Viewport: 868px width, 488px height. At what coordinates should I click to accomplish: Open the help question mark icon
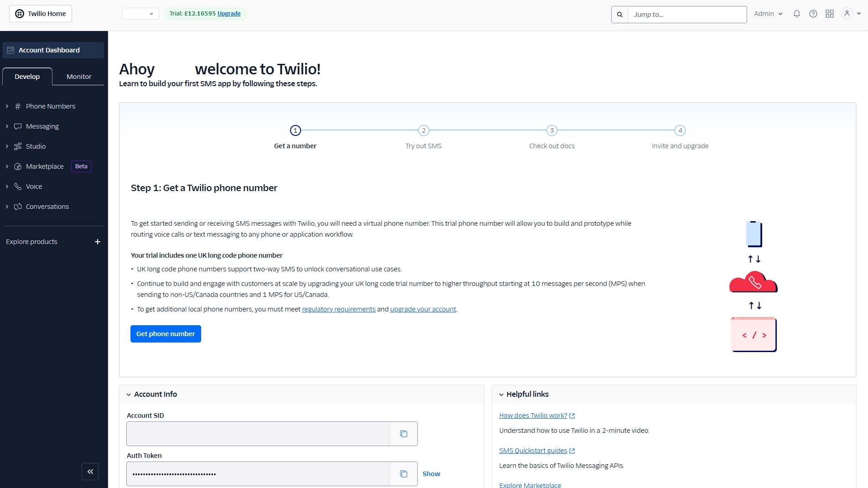pyautogui.click(x=813, y=14)
